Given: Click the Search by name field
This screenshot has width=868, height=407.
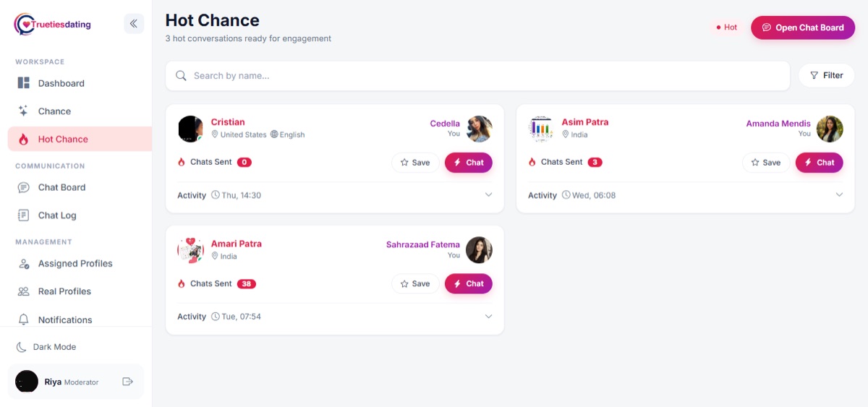Looking at the screenshot, I should (477, 76).
